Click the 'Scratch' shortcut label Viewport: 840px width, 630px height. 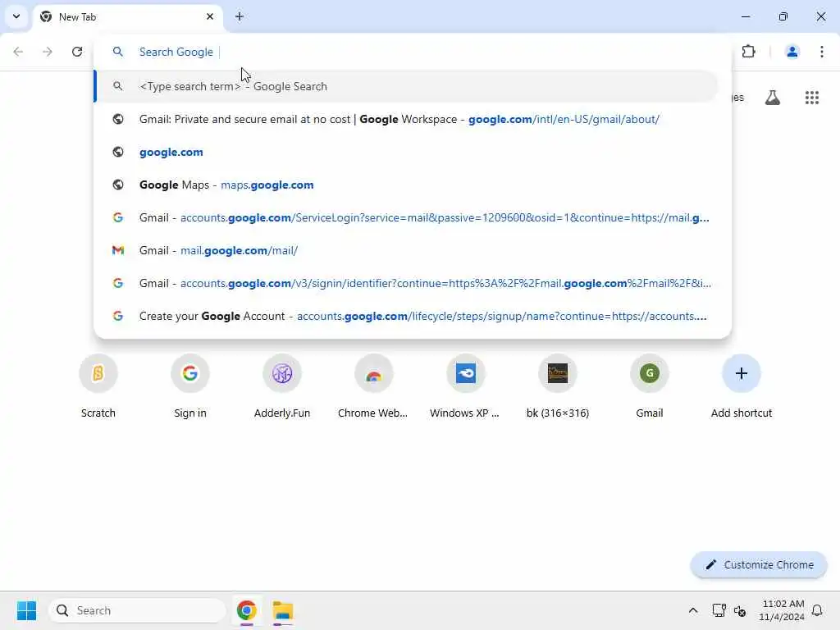pos(98,413)
